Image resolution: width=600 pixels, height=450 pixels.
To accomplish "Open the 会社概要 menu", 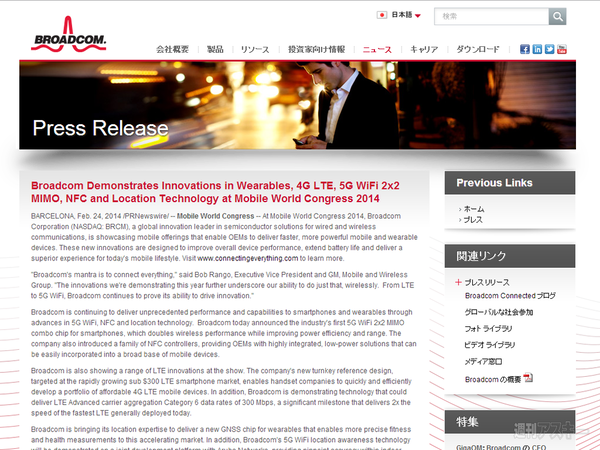I will point(173,49).
